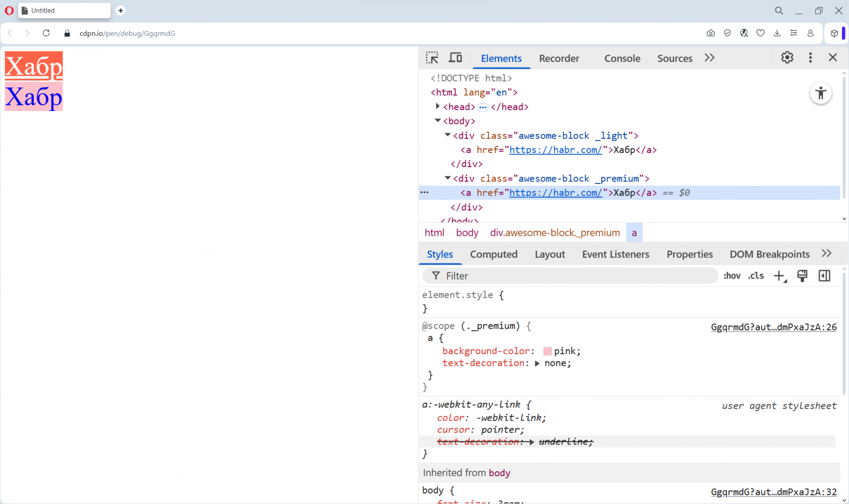
Task: Switch to the Recorder tab
Action: point(559,58)
